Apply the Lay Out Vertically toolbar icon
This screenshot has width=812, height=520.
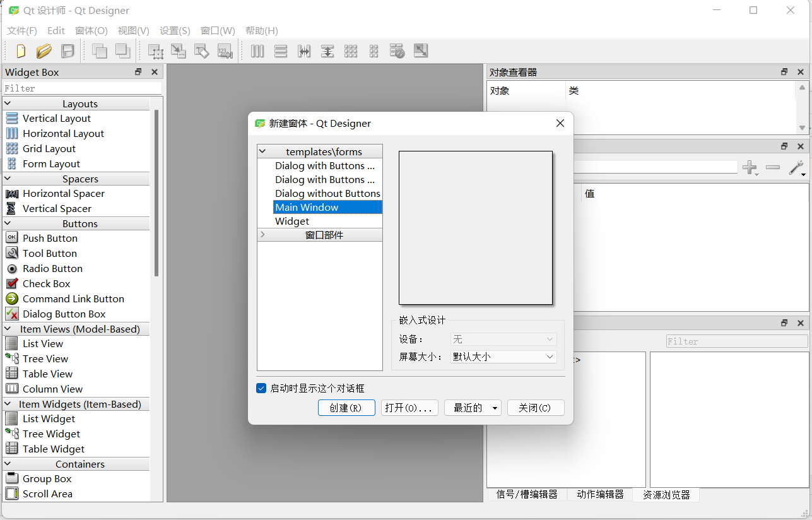coord(281,51)
